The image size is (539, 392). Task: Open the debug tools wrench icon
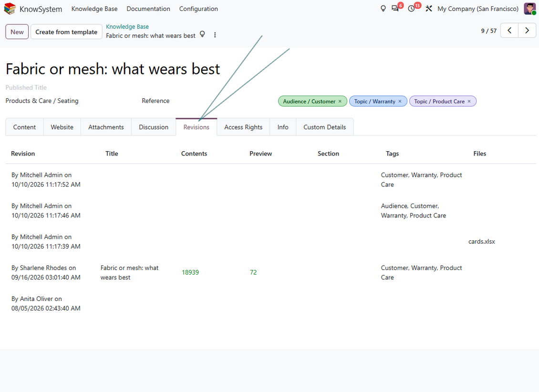[429, 9]
